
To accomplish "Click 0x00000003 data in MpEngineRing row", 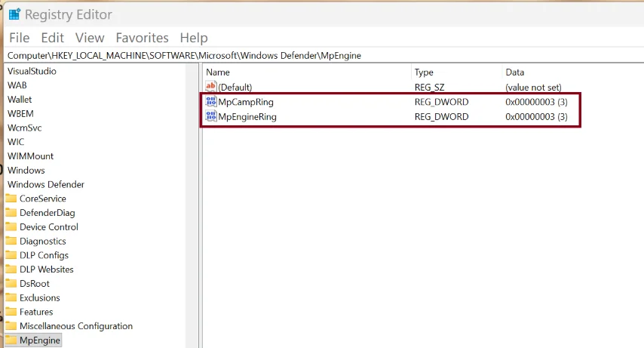I will pos(536,117).
